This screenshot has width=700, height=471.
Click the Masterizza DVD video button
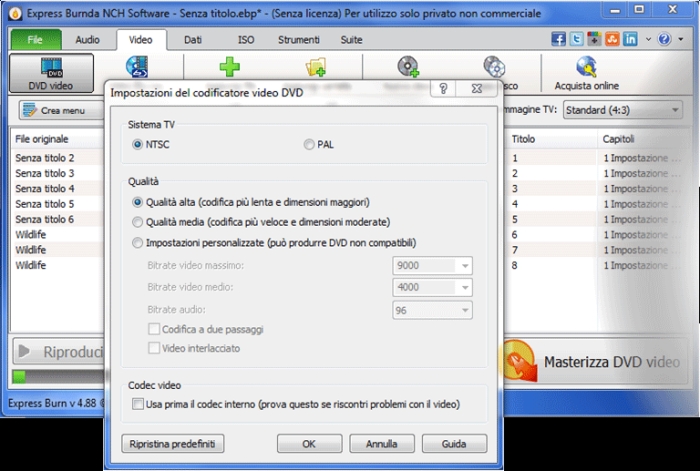coord(596,362)
